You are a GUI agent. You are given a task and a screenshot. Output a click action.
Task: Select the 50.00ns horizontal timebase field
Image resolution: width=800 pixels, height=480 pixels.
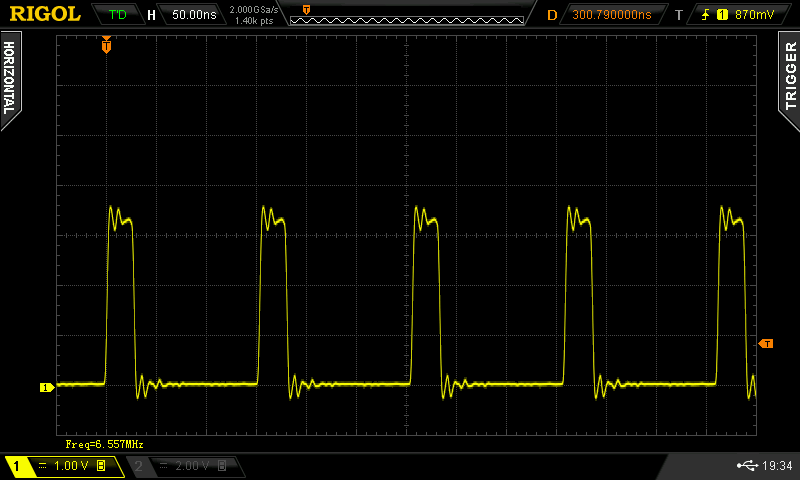(x=193, y=15)
